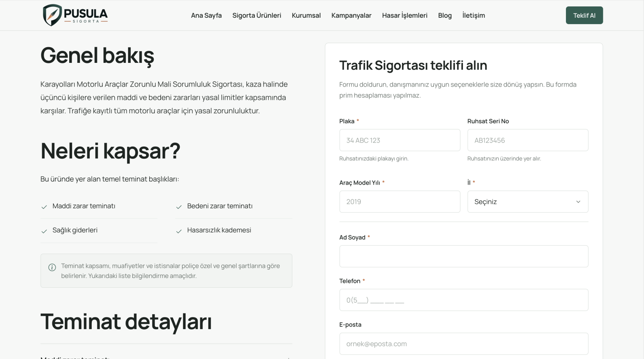This screenshot has width=644, height=359.
Task: Open the Sigorta Ürünleri menu
Action: point(256,15)
